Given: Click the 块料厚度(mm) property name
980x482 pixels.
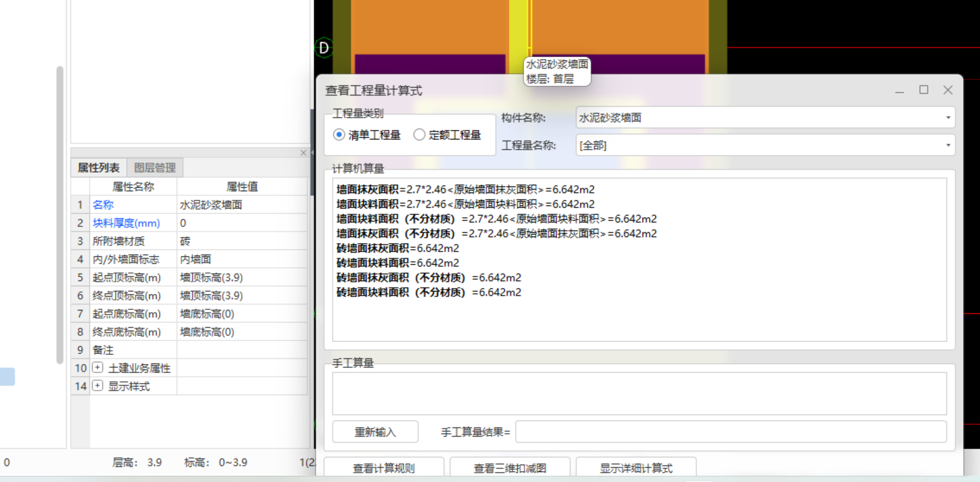Looking at the screenshot, I should 126,223.
